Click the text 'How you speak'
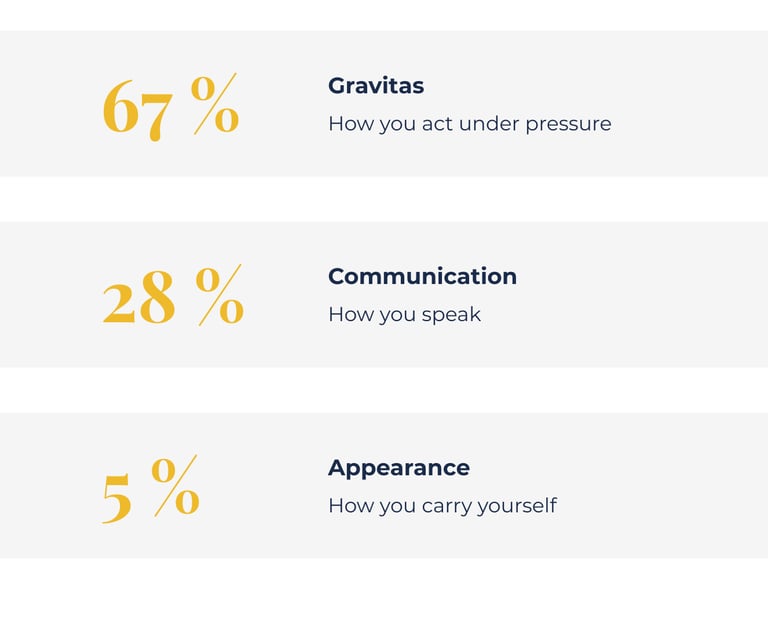The height and width of the screenshot is (626, 768). 404,314
